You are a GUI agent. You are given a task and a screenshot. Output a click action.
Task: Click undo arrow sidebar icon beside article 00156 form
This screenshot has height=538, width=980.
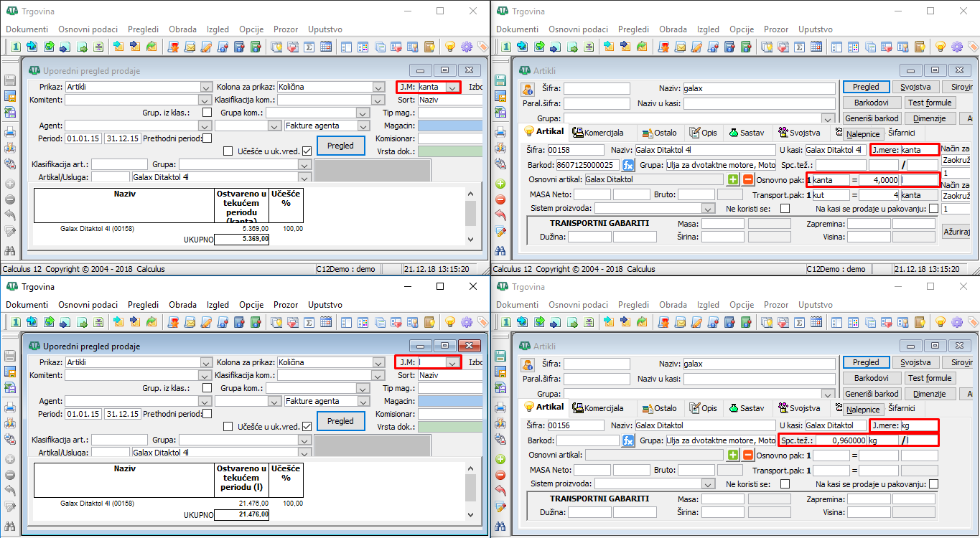[501, 491]
